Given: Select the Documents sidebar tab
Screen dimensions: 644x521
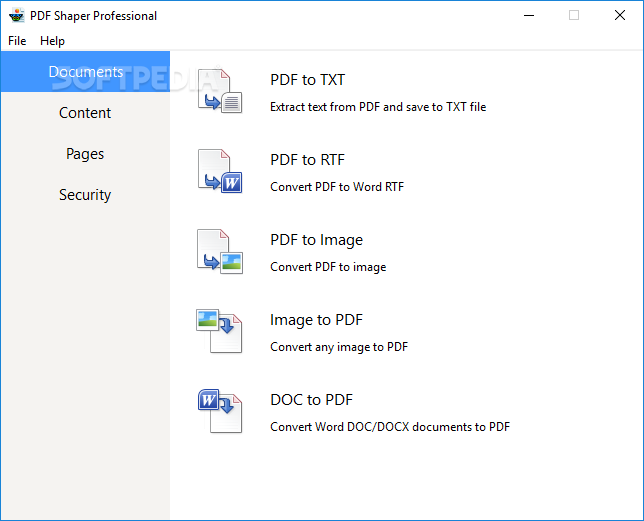Looking at the screenshot, I should tap(85, 71).
